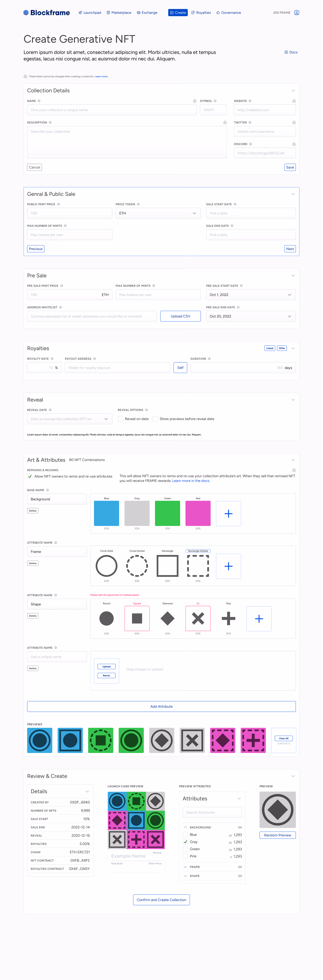
Task: Click the collection Name input field
Action: point(112,110)
